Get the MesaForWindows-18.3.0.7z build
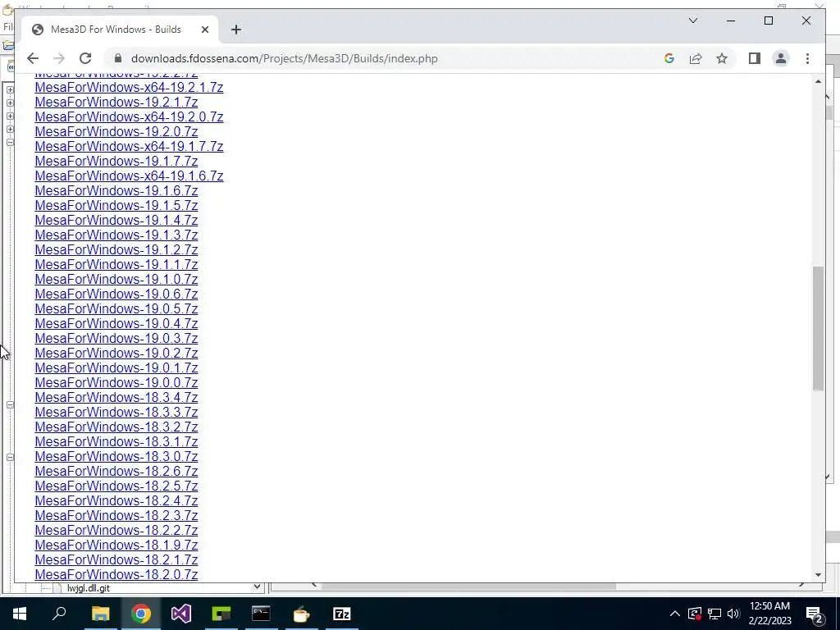This screenshot has height=630, width=840. 116,456
